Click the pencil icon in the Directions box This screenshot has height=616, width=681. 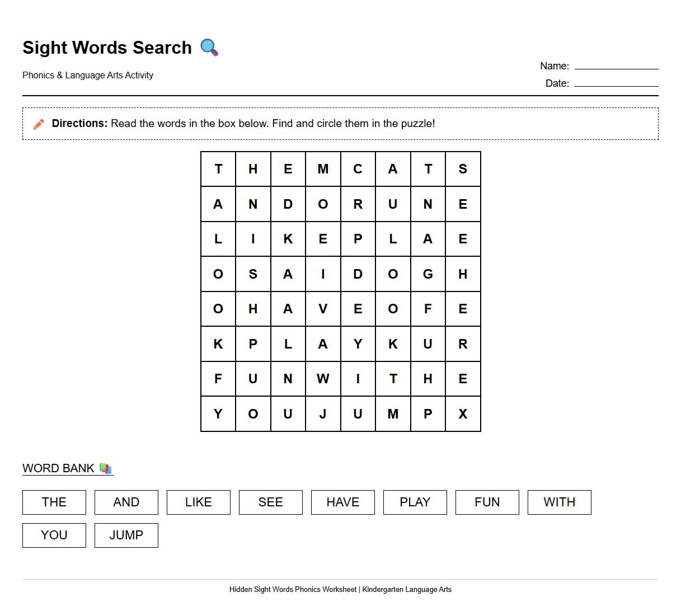(x=38, y=124)
